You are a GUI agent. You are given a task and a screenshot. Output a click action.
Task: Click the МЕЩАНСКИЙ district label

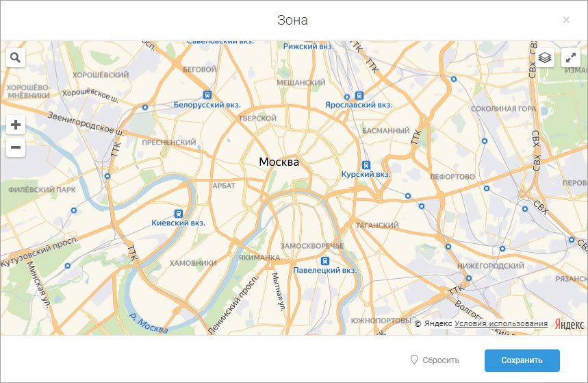coord(301,82)
